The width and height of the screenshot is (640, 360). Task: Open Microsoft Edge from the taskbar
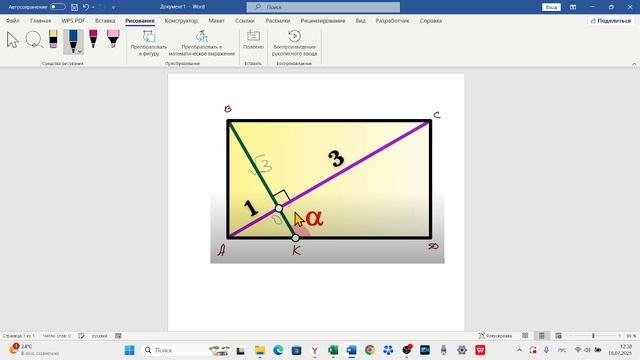coord(278,350)
